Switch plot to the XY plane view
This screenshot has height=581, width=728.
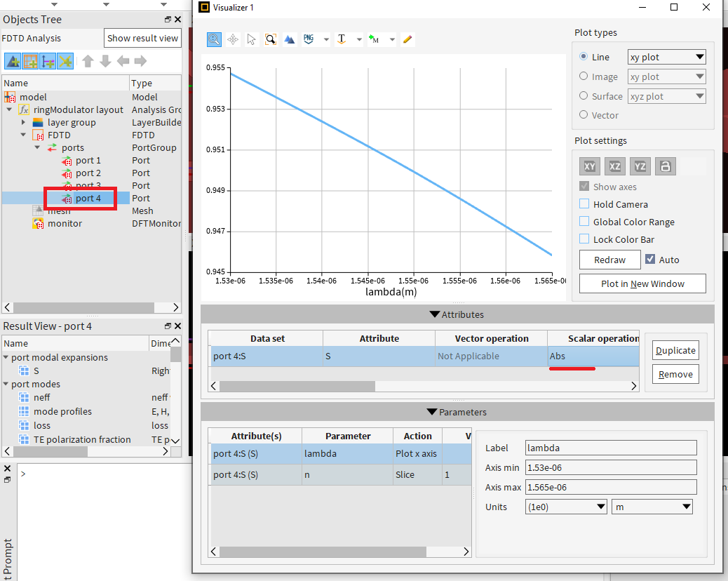[x=590, y=166]
